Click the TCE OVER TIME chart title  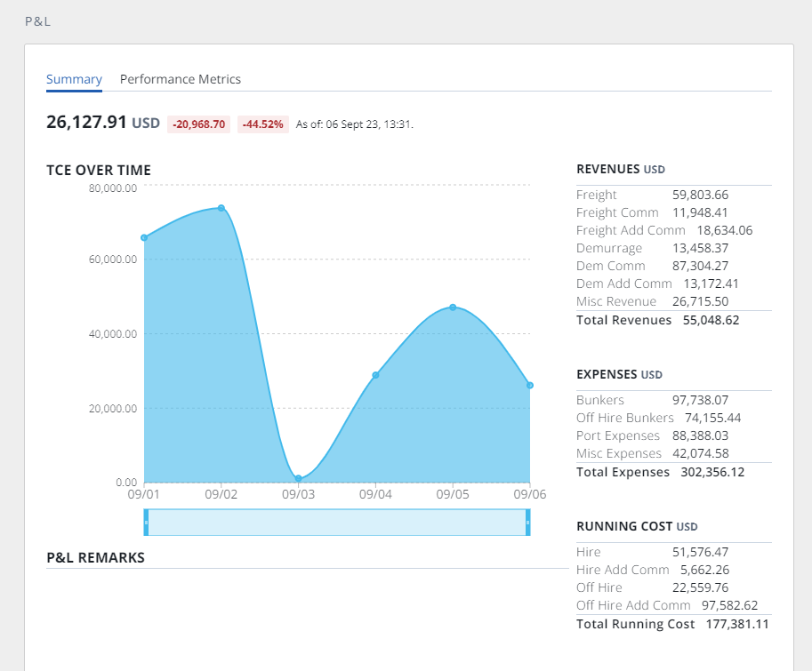(99, 170)
